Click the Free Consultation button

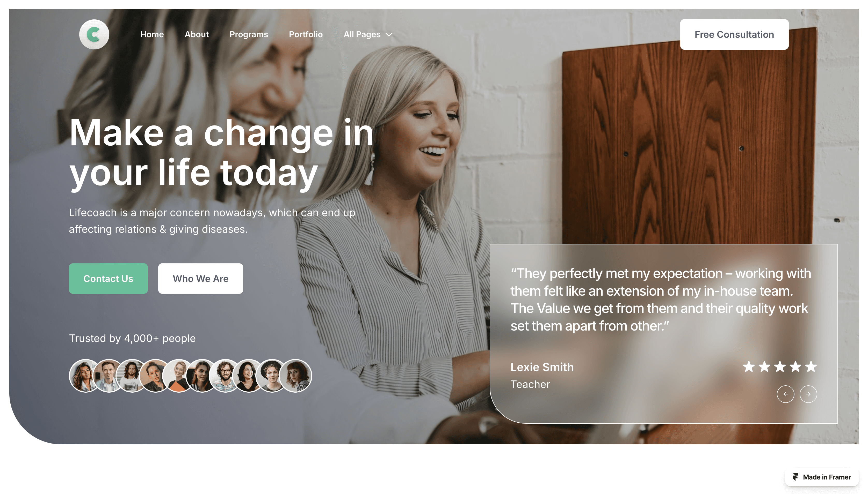pos(734,34)
